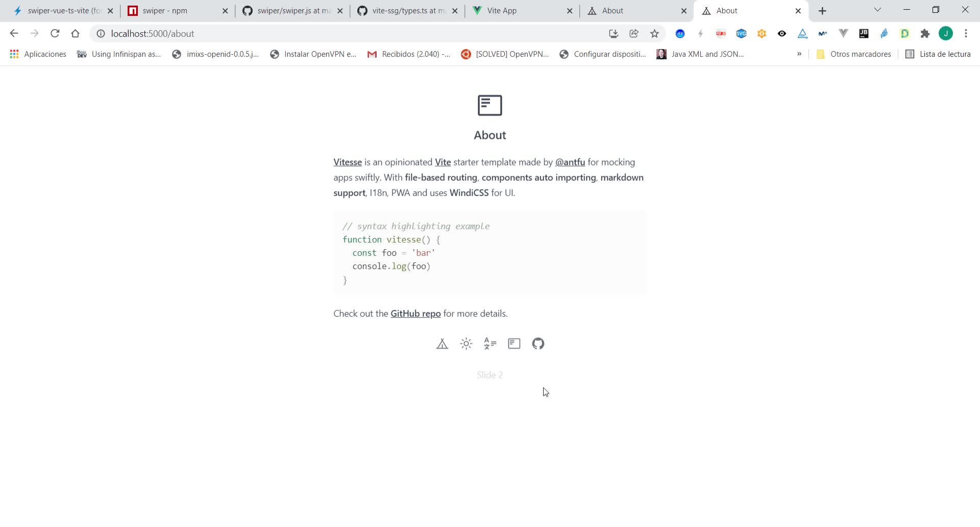Viewport: 980px width, 527px height.
Task: Expand hidden bookmarks with double chevron
Action: [x=799, y=54]
